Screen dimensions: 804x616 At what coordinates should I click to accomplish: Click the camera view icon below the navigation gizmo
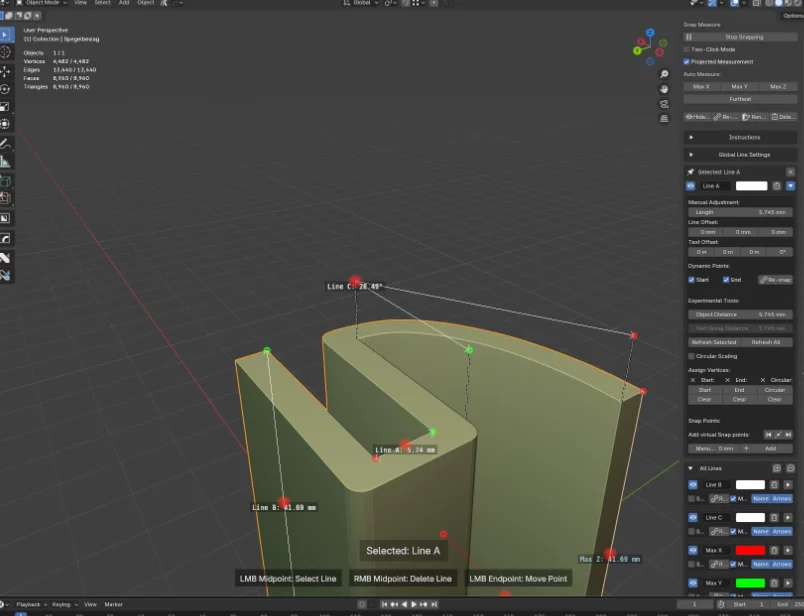tap(664, 103)
